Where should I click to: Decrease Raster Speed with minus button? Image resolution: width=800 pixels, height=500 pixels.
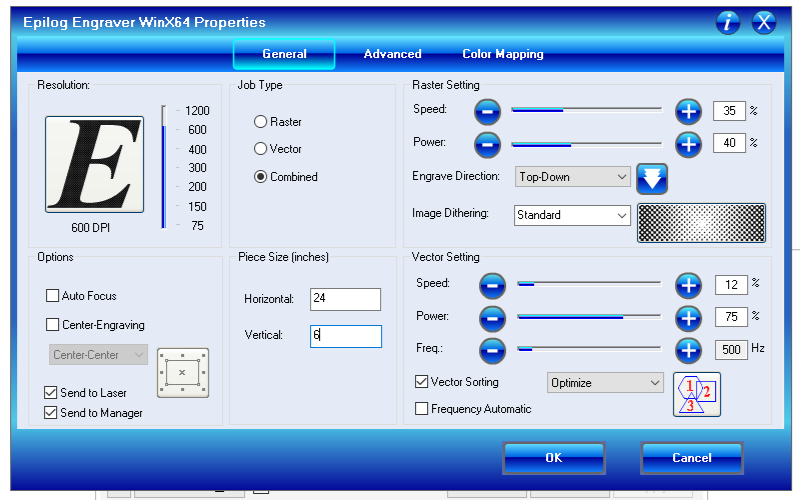(x=487, y=112)
